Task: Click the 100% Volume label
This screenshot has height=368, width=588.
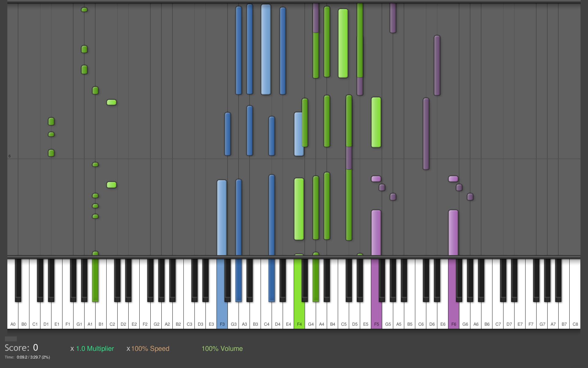Action: click(222, 349)
